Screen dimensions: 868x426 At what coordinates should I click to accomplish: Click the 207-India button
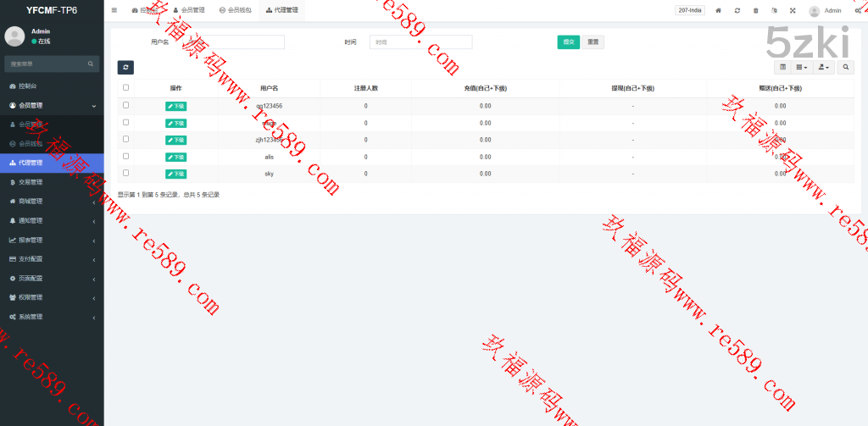(690, 10)
